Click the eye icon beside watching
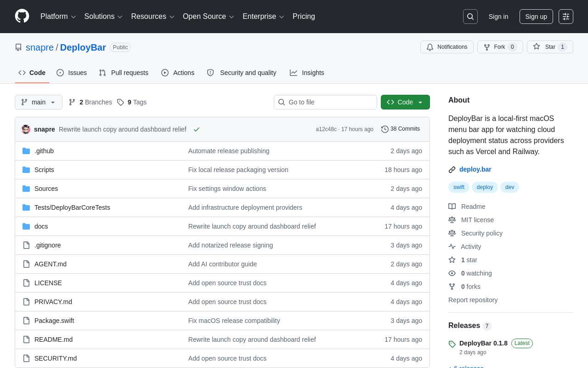 click(x=452, y=273)
